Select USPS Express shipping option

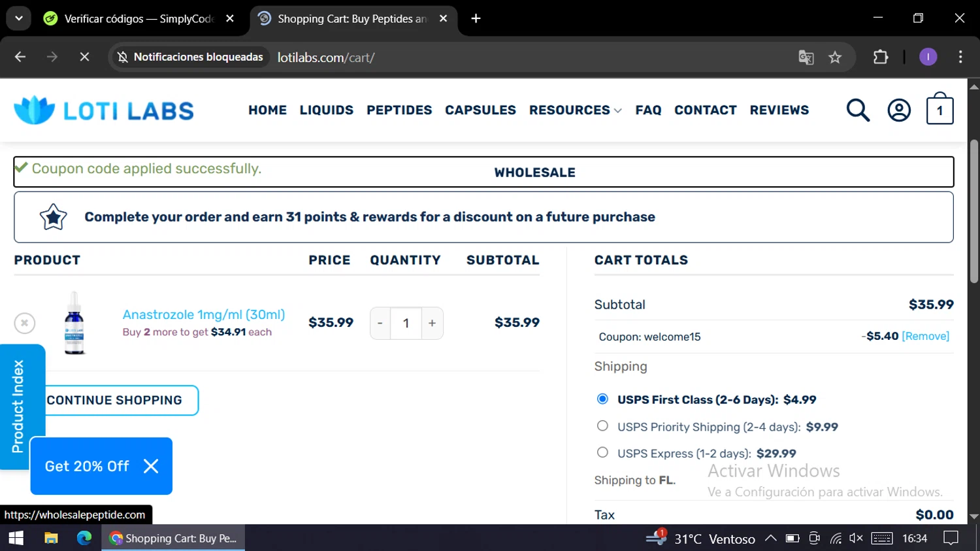tap(602, 452)
